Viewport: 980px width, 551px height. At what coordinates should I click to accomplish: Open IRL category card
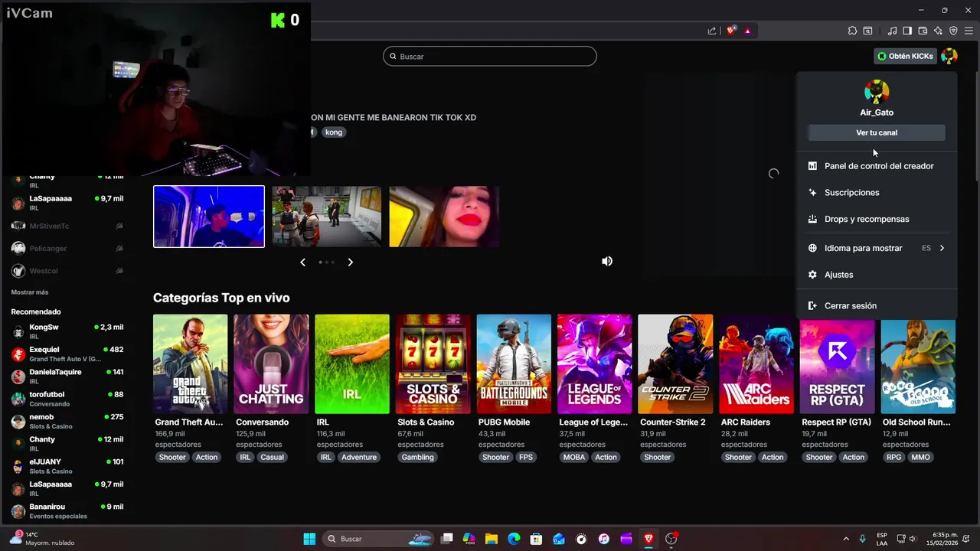pyautogui.click(x=352, y=364)
